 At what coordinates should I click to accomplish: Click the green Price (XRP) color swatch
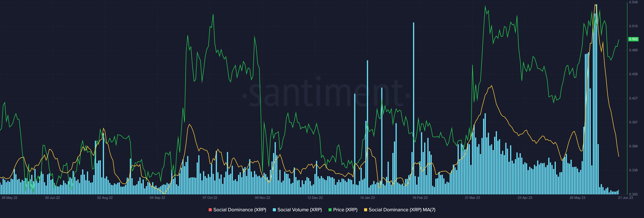330,210
